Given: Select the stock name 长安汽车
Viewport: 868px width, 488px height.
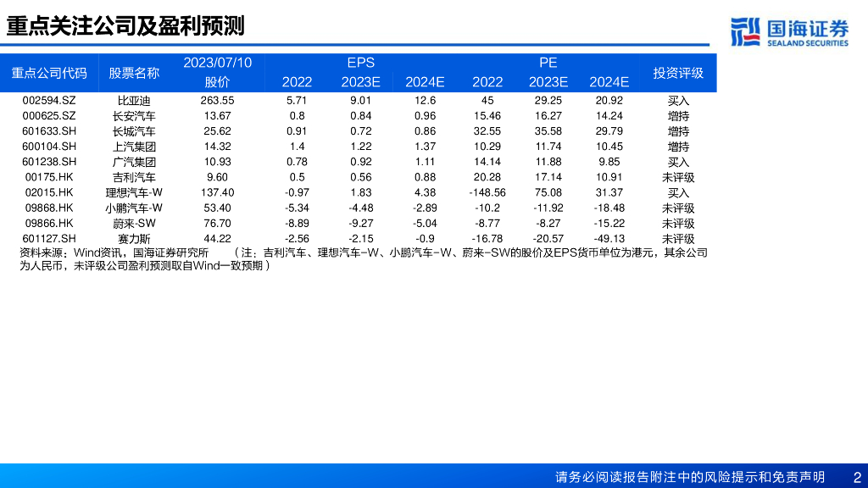Looking at the screenshot, I should [x=134, y=116].
